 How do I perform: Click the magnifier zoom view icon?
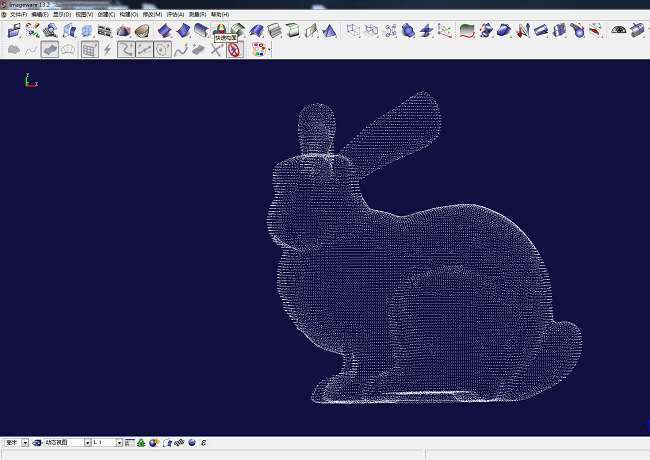tap(52, 31)
